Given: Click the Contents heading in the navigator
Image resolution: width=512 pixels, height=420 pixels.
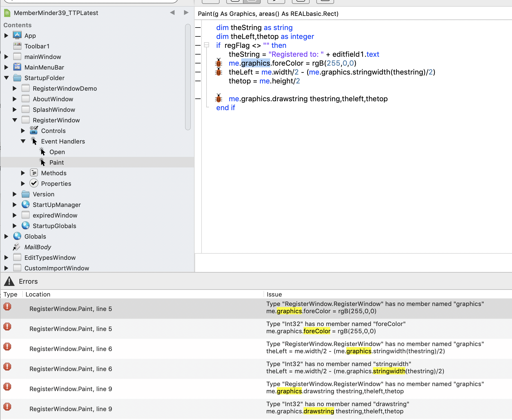Looking at the screenshot, I should click(x=18, y=25).
